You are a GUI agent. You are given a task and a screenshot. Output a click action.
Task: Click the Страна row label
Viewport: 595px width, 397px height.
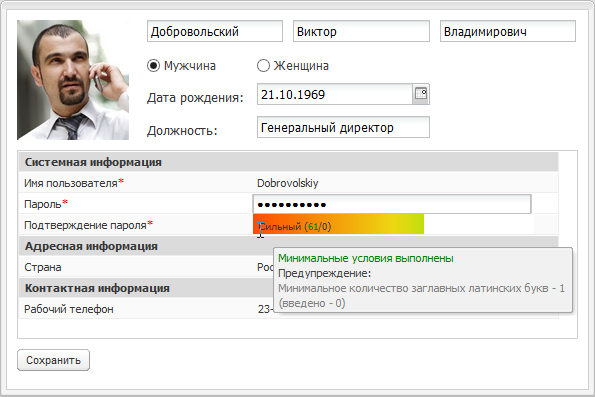42,267
